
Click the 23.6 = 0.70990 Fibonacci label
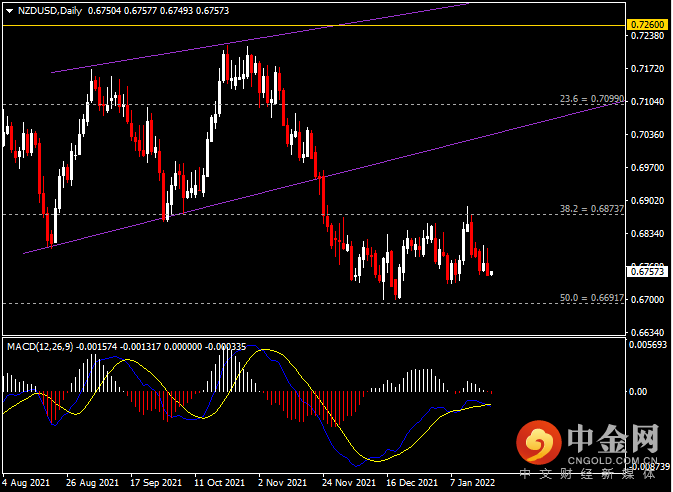(x=591, y=99)
